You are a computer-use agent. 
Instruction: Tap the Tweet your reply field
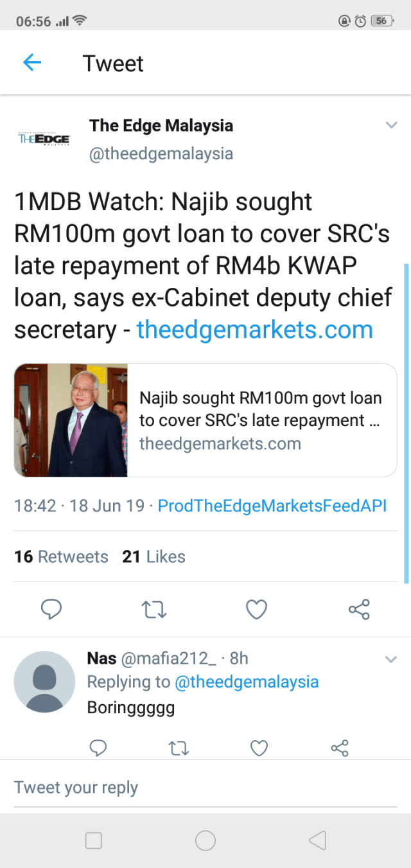pos(205,788)
